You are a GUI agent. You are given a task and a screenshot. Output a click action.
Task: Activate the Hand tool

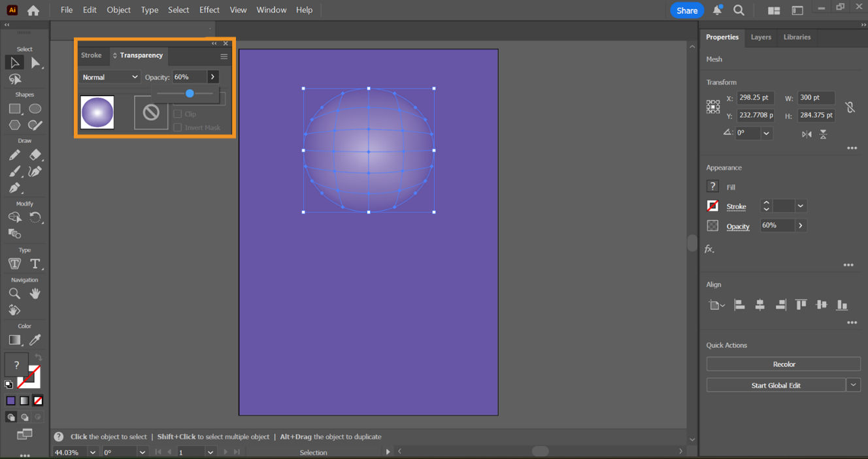(x=35, y=293)
